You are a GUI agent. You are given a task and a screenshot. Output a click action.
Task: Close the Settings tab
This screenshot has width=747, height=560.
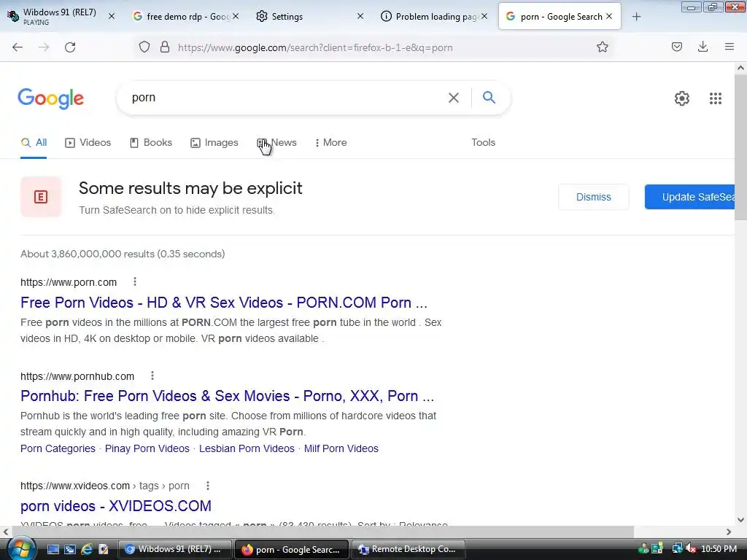click(360, 16)
